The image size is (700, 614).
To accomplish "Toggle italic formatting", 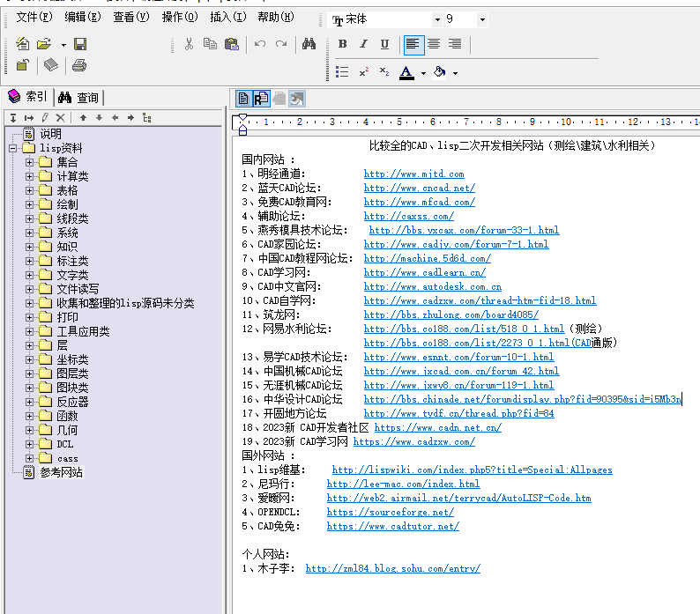I will point(364,44).
